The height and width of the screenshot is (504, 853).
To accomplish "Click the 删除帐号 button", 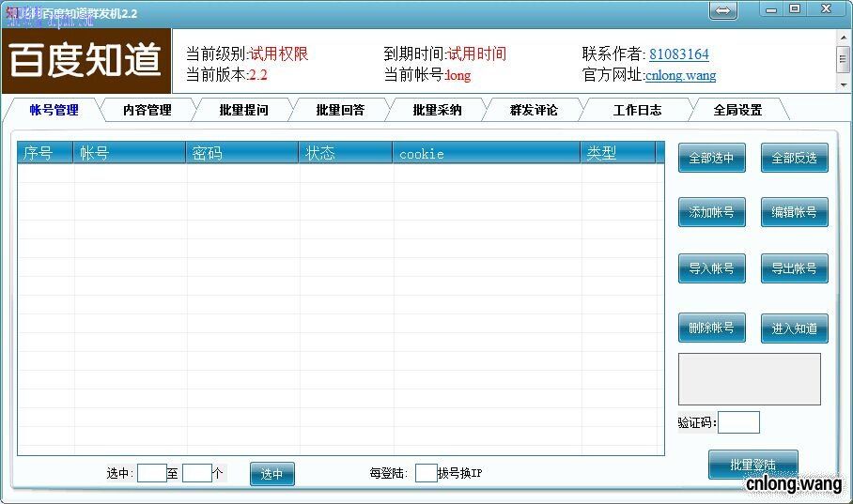I will click(x=711, y=328).
